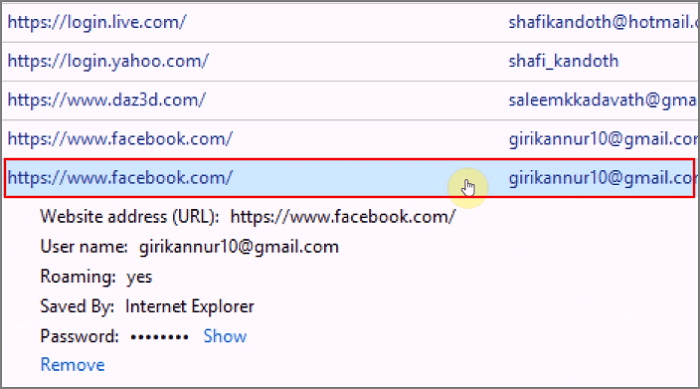Show the saved facebook password

tap(225, 336)
